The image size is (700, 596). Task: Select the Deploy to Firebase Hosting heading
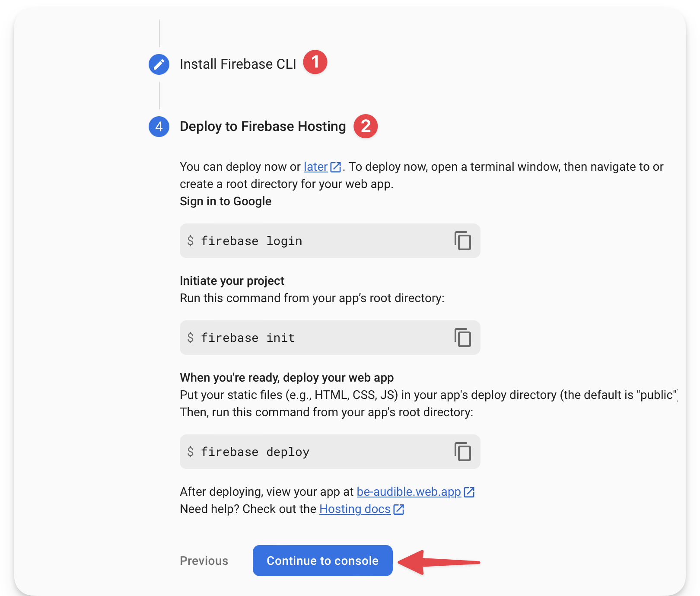(263, 127)
